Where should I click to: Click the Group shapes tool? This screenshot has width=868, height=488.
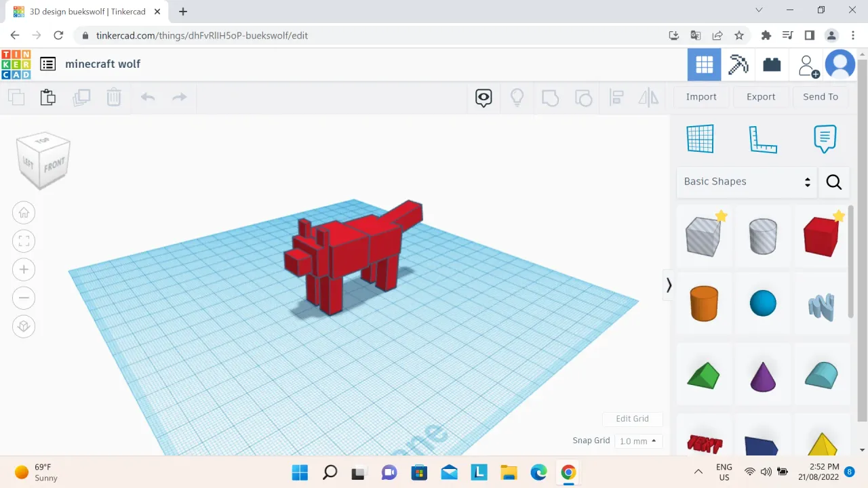pyautogui.click(x=550, y=98)
